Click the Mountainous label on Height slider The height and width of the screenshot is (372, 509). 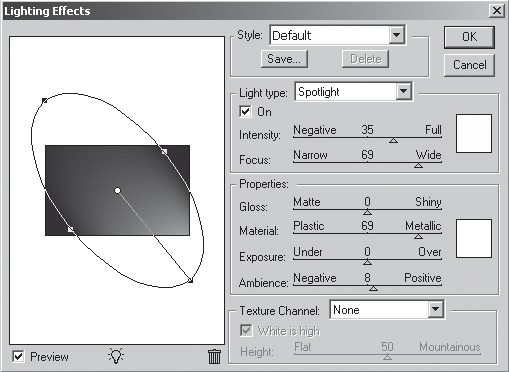[x=450, y=347]
